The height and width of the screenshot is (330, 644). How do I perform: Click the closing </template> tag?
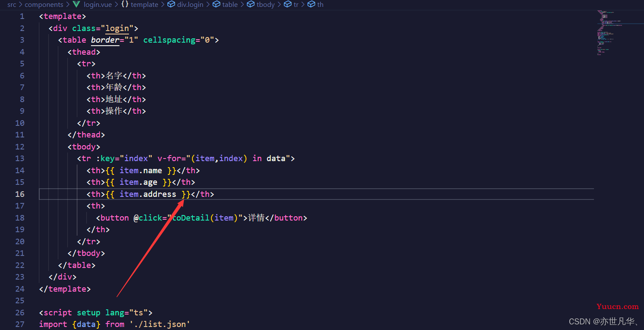click(x=65, y=289)
